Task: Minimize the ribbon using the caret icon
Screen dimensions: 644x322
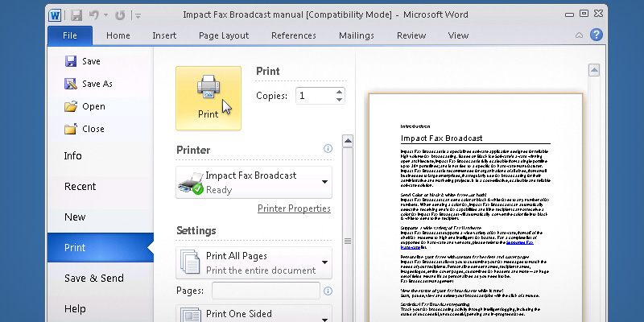Action: (577, 35)
